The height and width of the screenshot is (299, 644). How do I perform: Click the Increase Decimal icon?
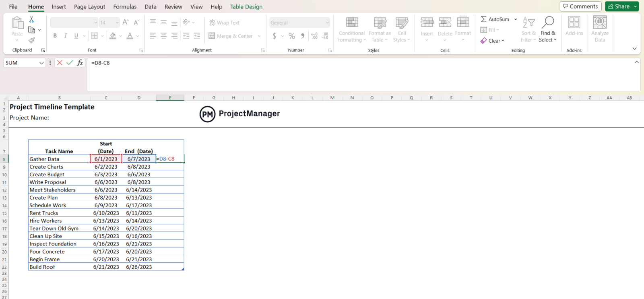(314, 36)
